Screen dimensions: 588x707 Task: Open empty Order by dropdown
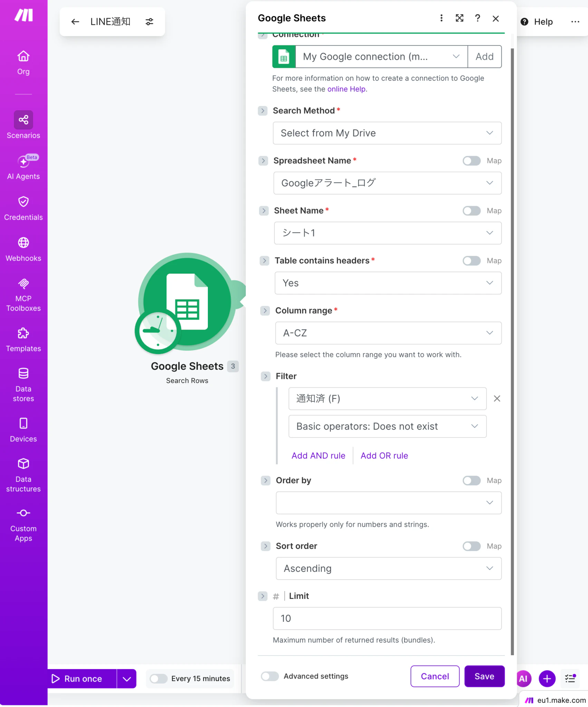point(389,503)
